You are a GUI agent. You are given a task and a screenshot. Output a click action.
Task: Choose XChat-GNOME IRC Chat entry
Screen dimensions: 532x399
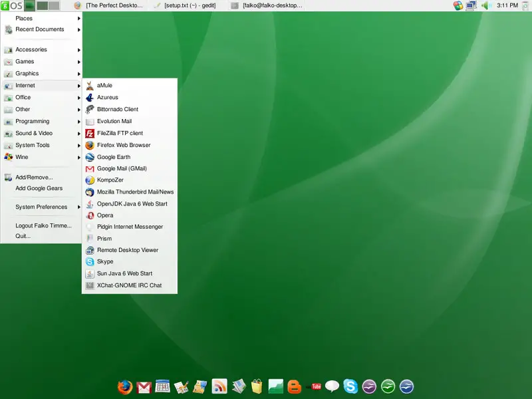(x=130, y=285)
